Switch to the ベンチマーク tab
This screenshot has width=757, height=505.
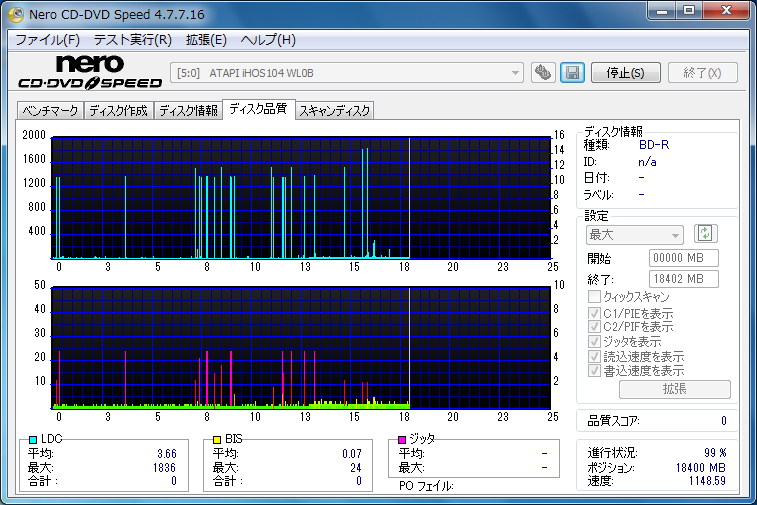click(50, 111)
